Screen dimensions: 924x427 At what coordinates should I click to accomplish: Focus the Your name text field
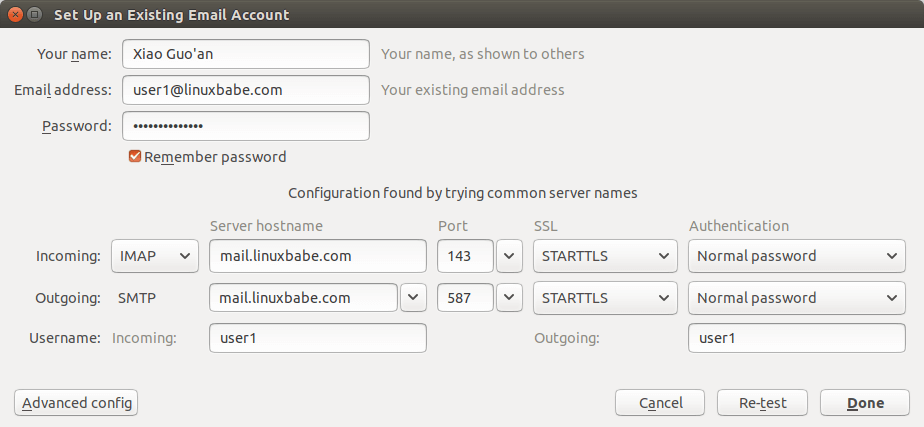(x=246, y=54)
